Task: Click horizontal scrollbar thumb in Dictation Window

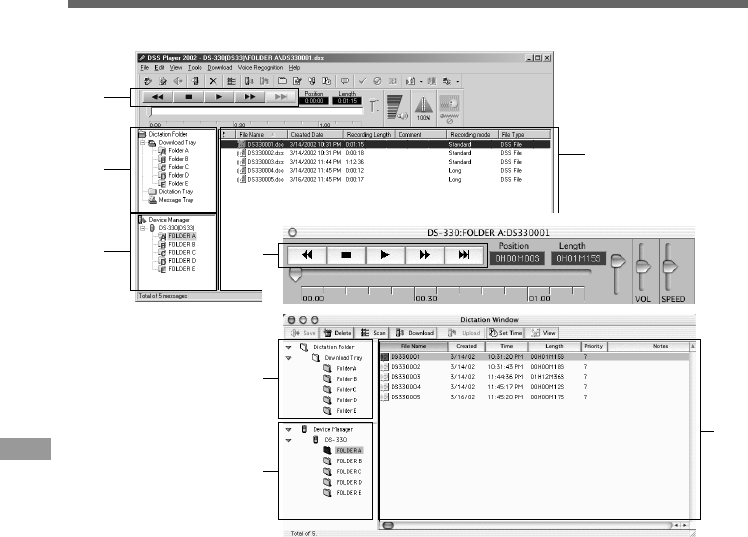Action: [388, 526]
